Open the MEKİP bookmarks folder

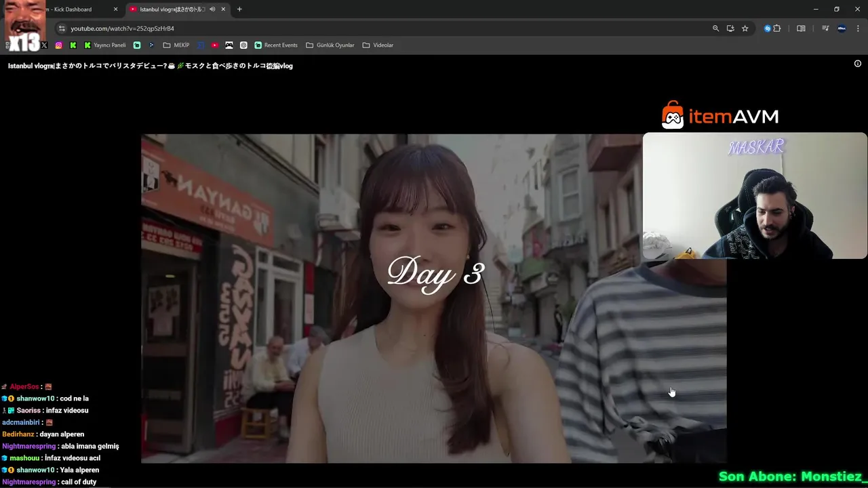click(176, 45)
